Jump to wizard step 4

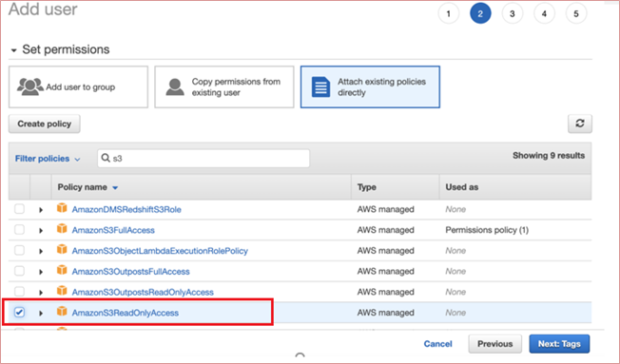[545, 14]
